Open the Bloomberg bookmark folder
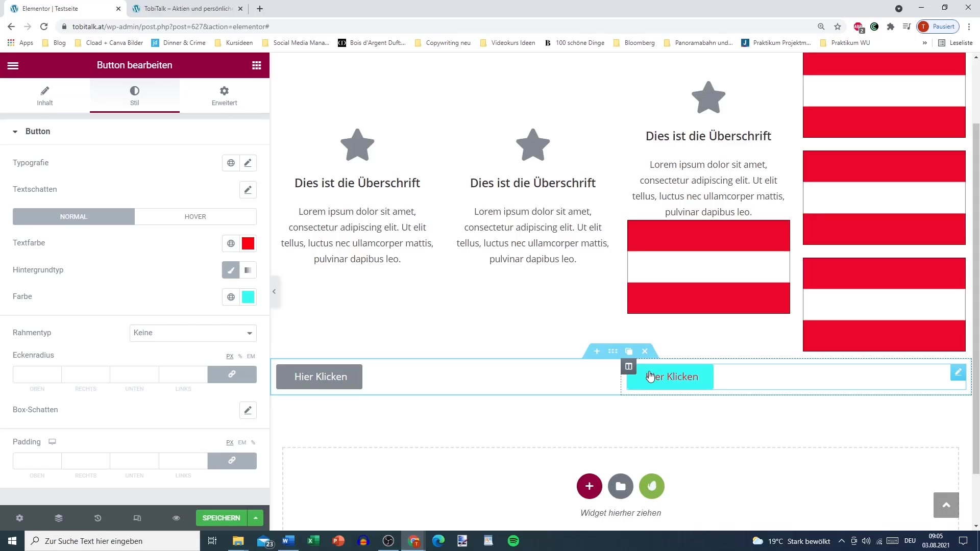 [x=633, y=43]
